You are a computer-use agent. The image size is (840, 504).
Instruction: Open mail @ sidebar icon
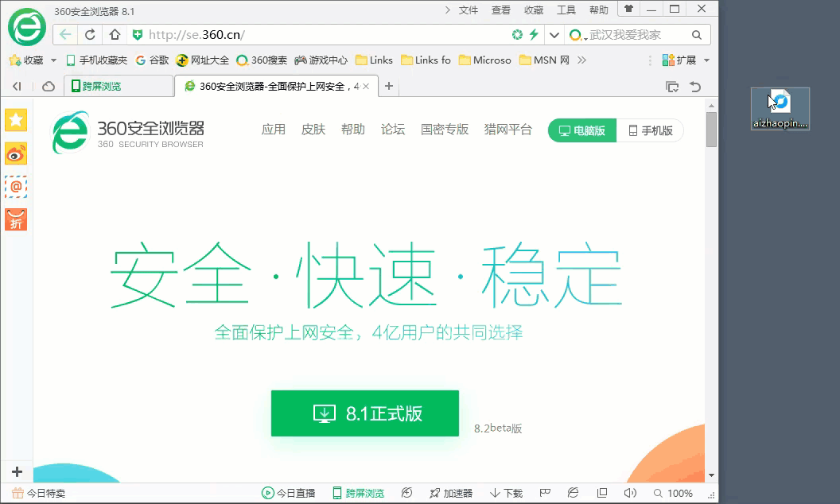click(16, 187)
